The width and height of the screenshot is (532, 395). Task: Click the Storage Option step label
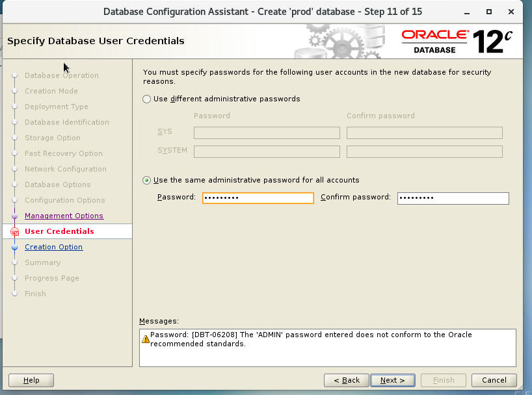(x=53, y=138)
